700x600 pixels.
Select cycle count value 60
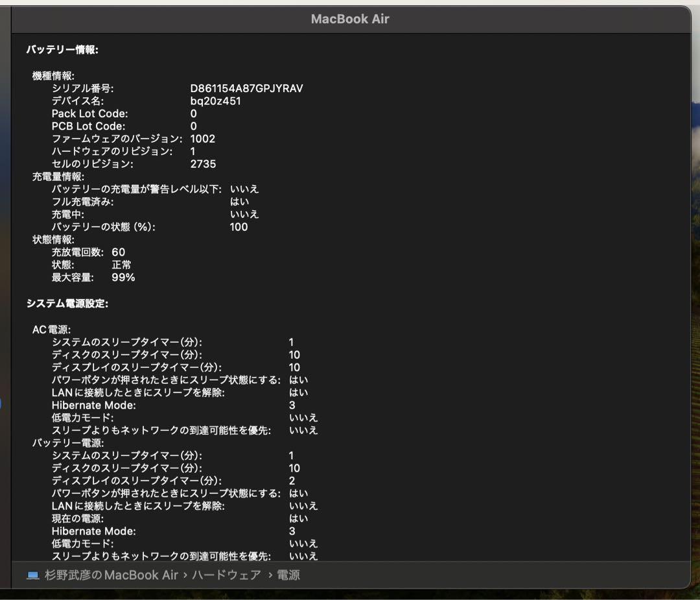[119, 252]
